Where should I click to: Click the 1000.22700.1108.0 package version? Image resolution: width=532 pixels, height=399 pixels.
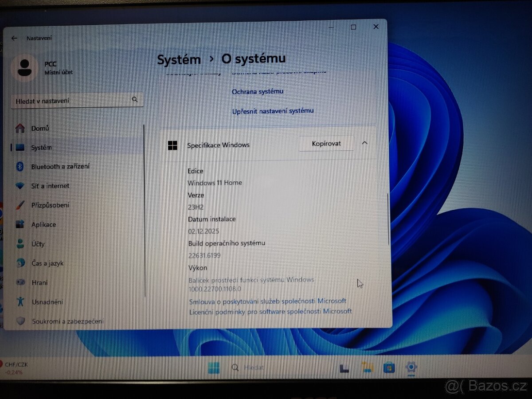(215, 289)
